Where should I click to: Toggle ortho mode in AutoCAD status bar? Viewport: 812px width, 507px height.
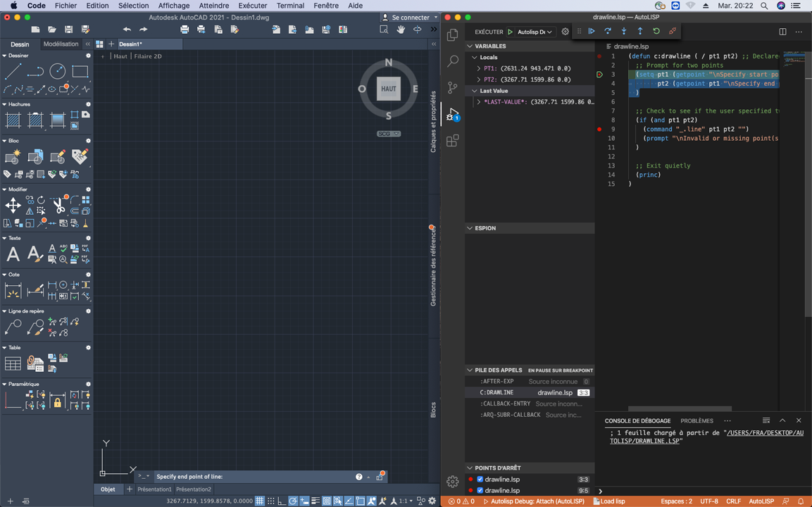(282, 501)
